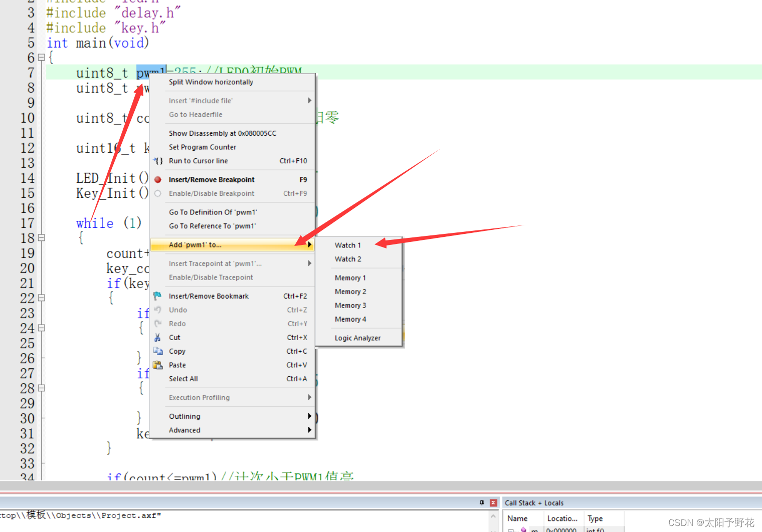Collapse code fold at line 28
The image size is (762, 532).
[42, 388]
